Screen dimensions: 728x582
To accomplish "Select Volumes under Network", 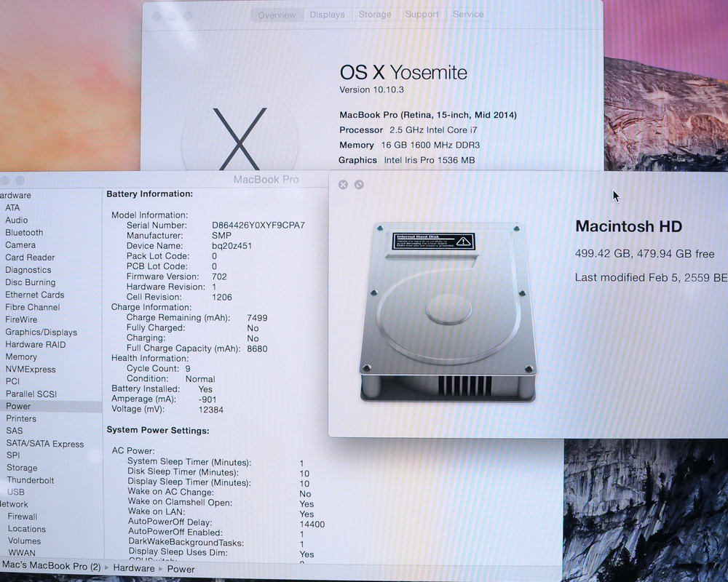I will (x=24, y=541).
